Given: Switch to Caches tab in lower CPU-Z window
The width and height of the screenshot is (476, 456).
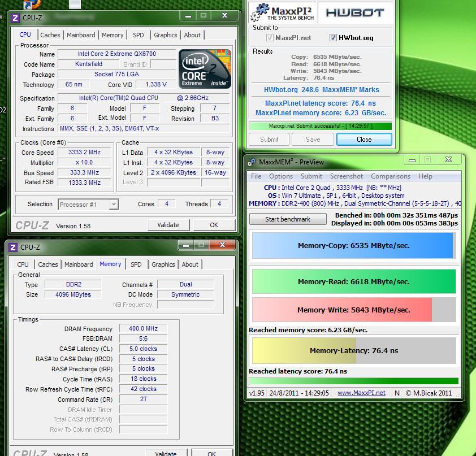Looking at the screenshot, I should pyautogui.click(x=47, y=264).
